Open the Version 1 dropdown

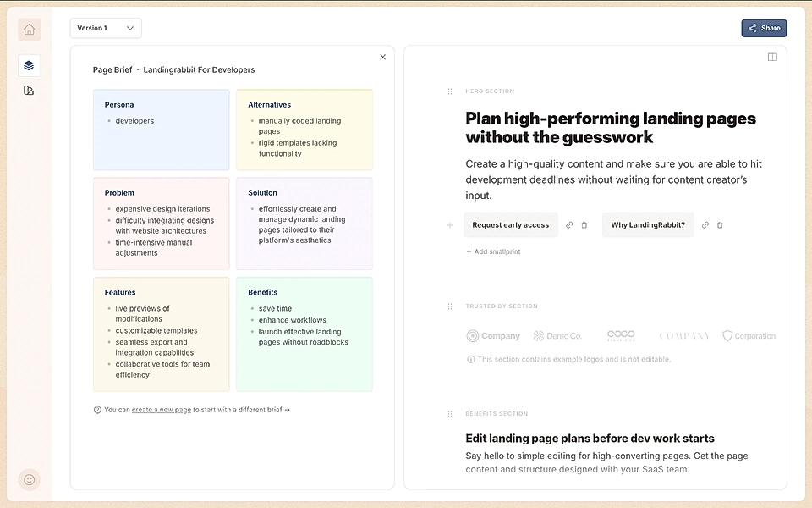(106, 28)
